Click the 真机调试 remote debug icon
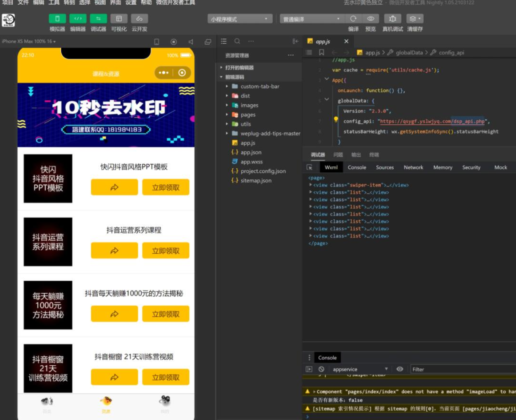 392,19
